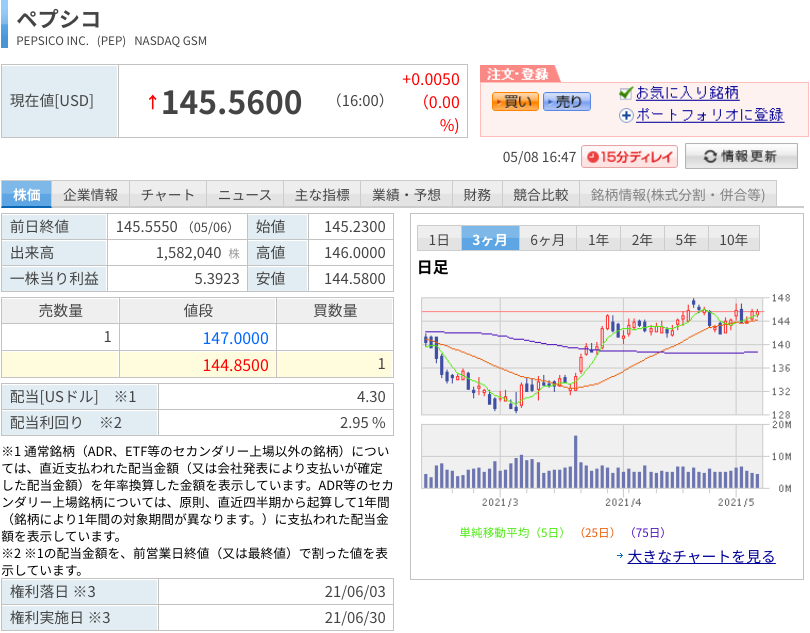810x633 pixels.
Task: Click the 日足 chart label
Action: coord(433,267)
